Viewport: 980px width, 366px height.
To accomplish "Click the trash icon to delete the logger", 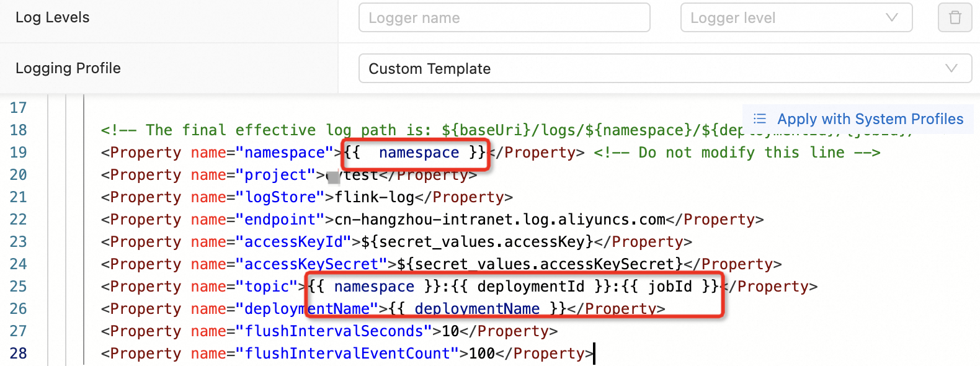I will (x=955, y=17).
